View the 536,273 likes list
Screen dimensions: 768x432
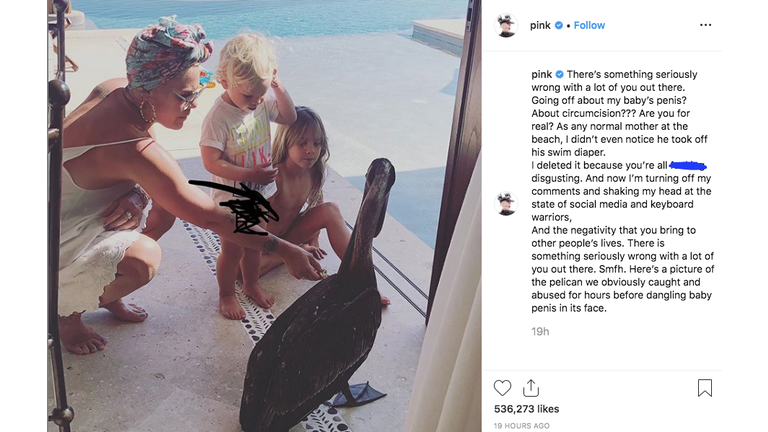click(527, 409)
